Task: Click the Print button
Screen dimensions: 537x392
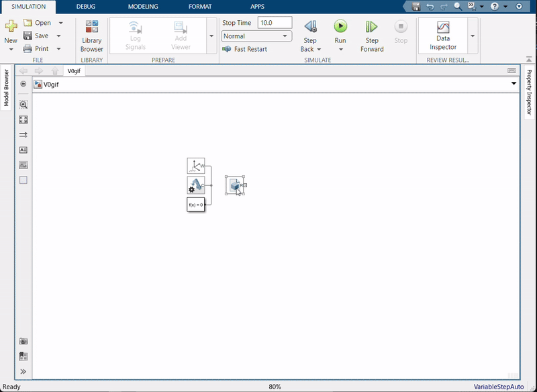Action: tap(41, 48)
